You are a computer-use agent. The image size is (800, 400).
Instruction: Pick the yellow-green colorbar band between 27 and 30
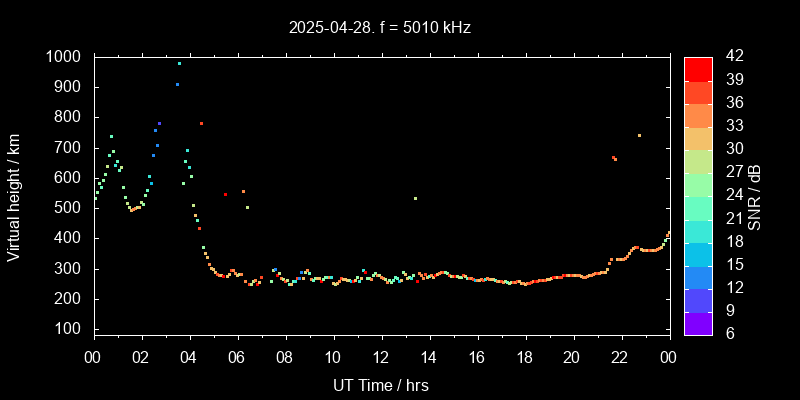pos(698,160)
